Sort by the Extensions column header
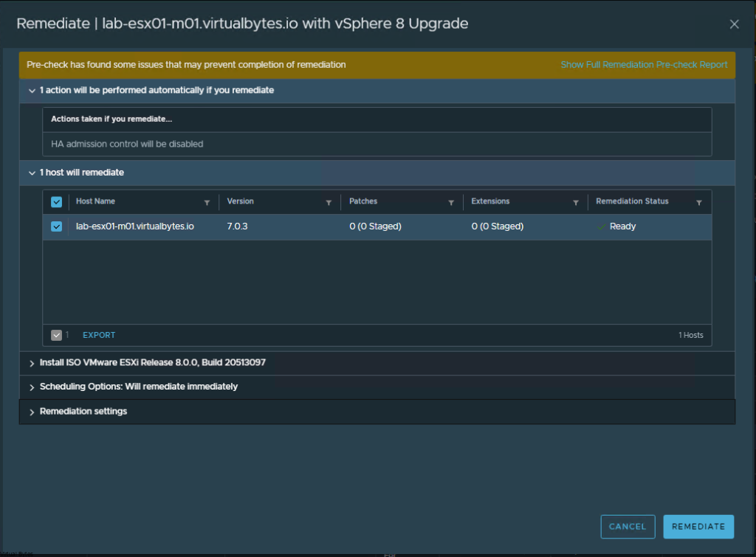 (x=490, y=201)
